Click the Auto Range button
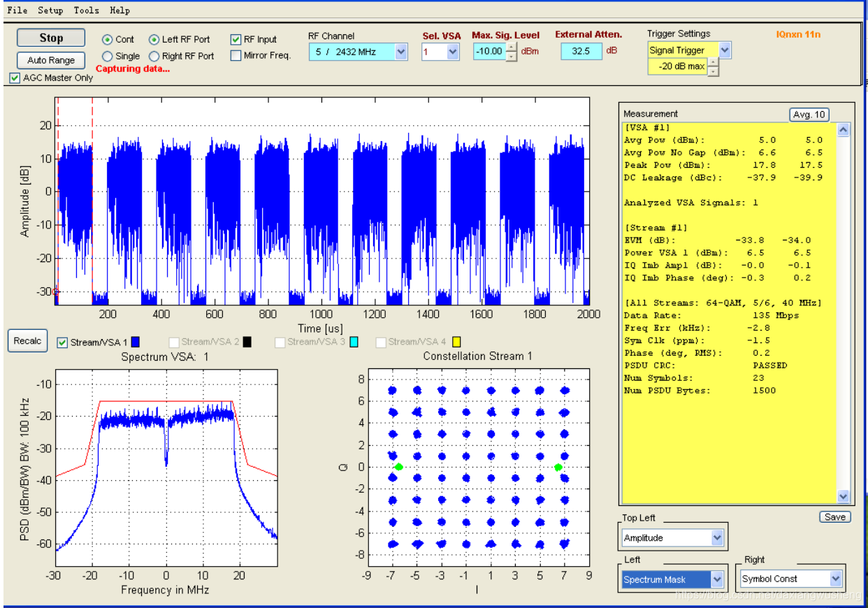This screenshot has width=868, height=608. (x=51, y=60)
